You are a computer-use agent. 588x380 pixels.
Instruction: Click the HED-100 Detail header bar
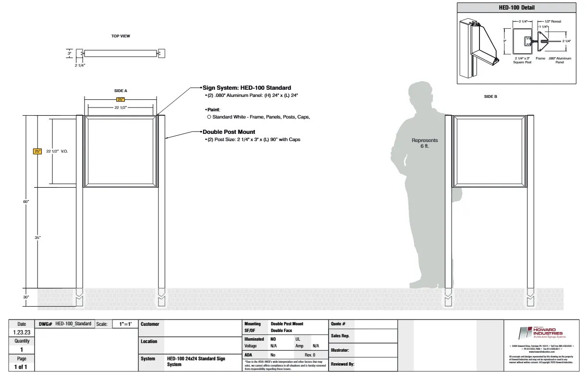(x=516, y=7)
